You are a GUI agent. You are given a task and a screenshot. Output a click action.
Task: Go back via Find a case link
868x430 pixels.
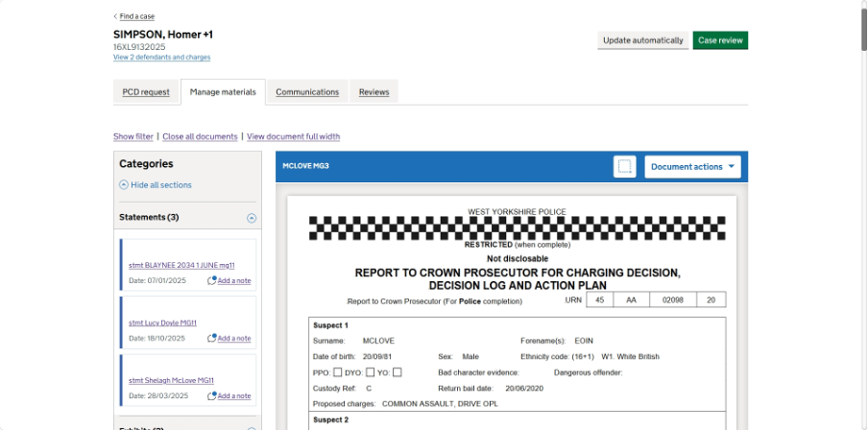tap(137, 16)
